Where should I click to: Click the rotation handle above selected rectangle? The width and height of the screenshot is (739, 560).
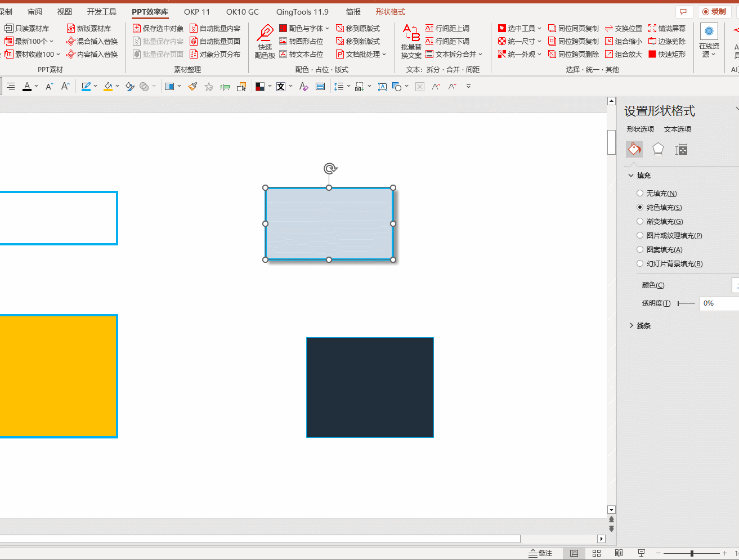(330, 168)
